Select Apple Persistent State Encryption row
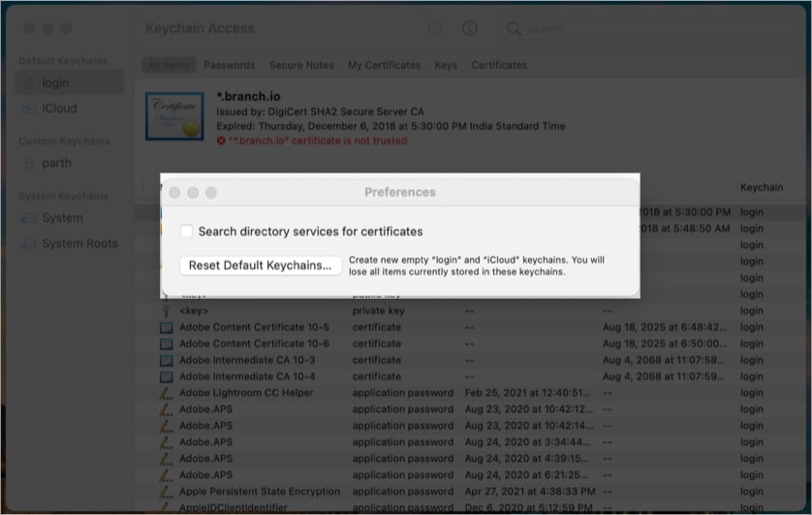This screenshot has width=812, height=515. tap(471, 492)
